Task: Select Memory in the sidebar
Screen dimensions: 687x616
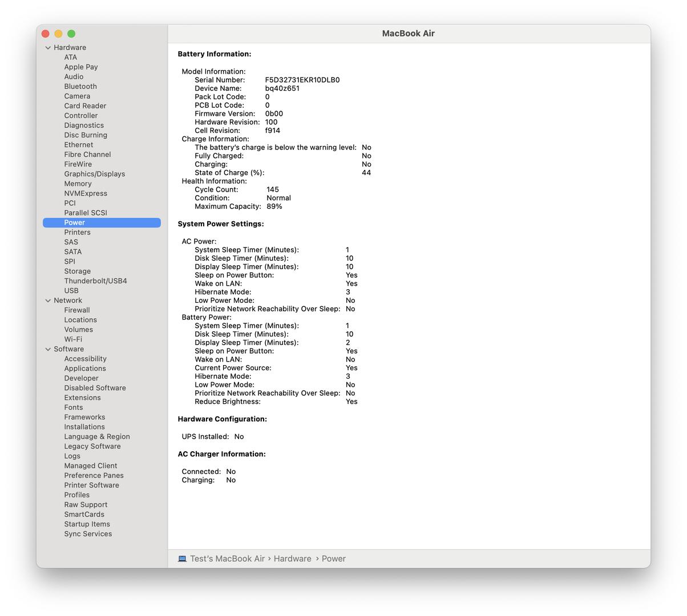Action: coord(78,183)
